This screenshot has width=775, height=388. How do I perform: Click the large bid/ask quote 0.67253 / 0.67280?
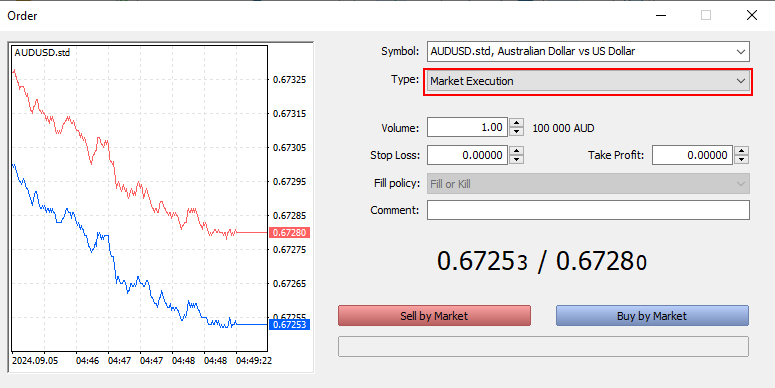(x=542, y=261)
